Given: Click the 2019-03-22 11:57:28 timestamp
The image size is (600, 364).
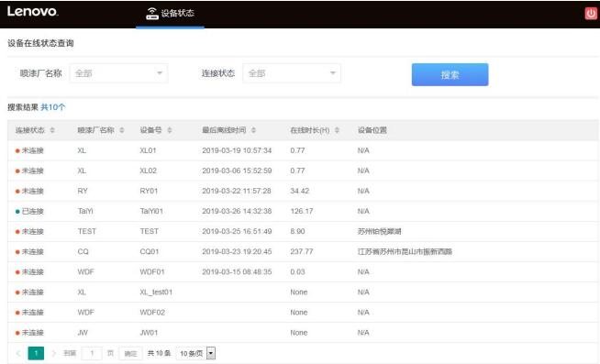Looking at the screenshot, I should [237, 191].
